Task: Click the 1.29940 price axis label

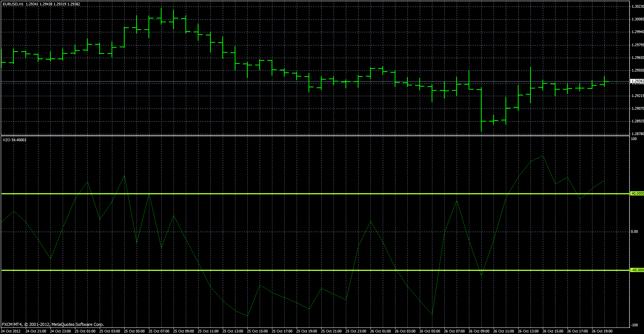Action: [x=638, y=32]
